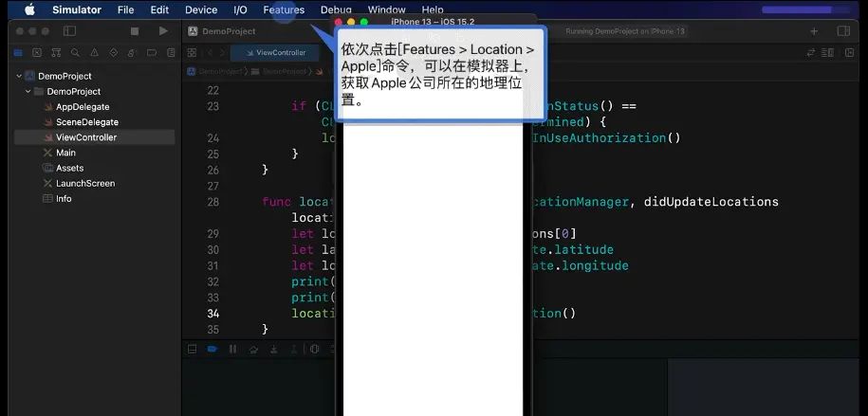868x416 pixels.
Task: Click the Running DemoProject status field
Action: [625, 31]
